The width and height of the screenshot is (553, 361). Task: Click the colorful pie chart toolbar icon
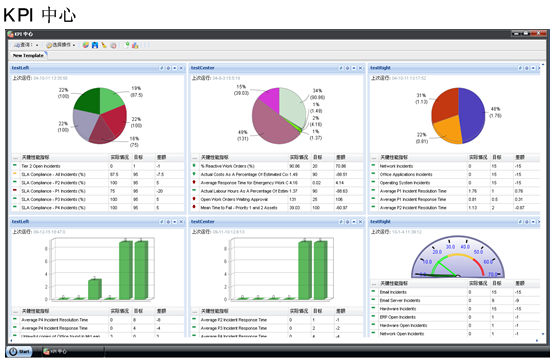point(86,45)
